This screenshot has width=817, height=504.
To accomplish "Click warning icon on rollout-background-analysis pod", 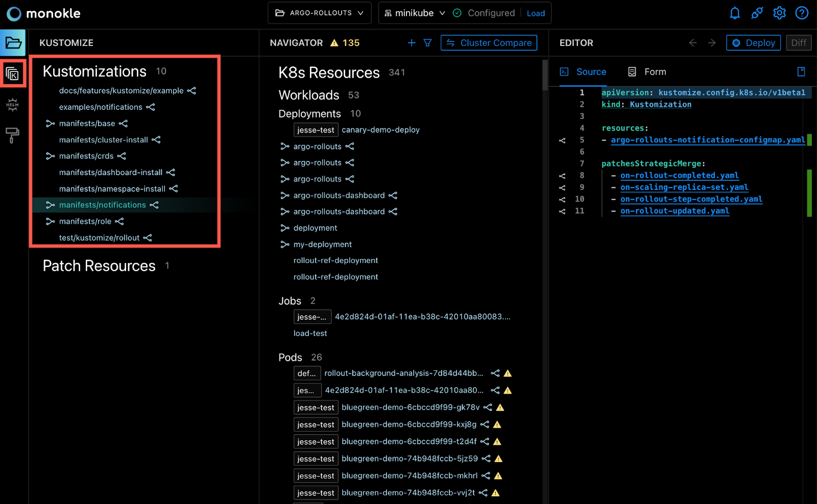I will point(508,373).
